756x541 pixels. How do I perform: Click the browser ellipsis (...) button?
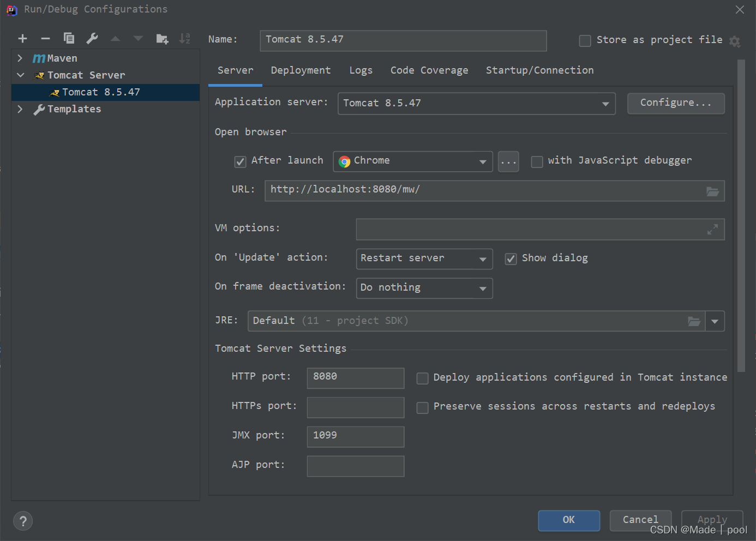tap(508, 161)
